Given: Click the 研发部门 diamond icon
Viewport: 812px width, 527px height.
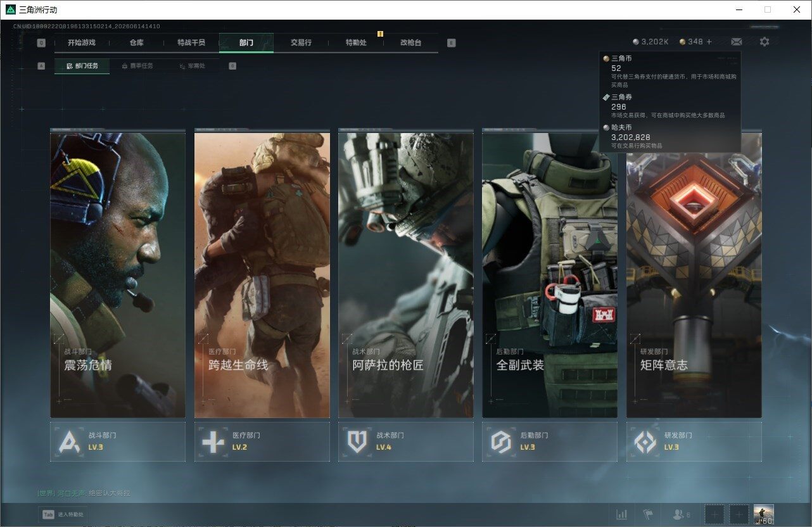Looking at the screenshot, I should pyautogui.click(x=645, y=441).
